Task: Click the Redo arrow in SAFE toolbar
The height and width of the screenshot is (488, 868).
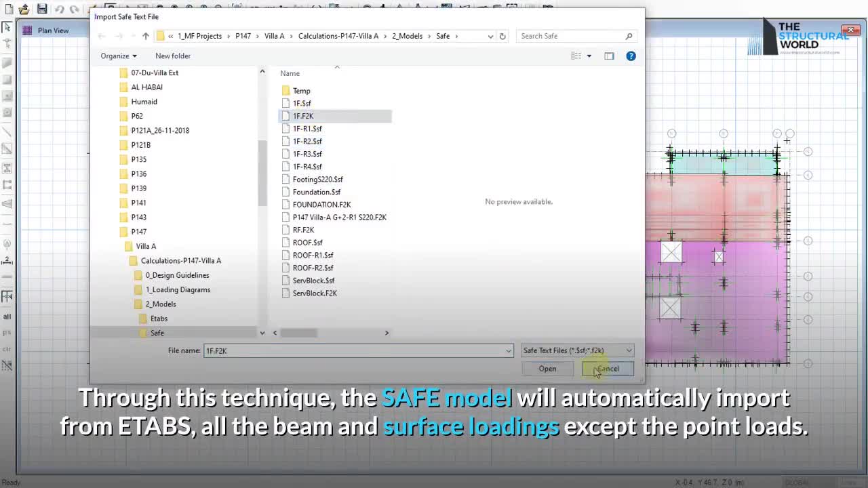Action: pyautogui.click(x=75, y=9)
